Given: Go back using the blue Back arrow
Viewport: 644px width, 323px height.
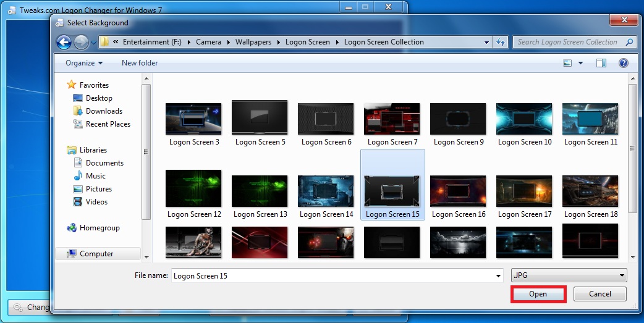Looking at the screenshot, I should pyautogui.click(x=64, y=42).
